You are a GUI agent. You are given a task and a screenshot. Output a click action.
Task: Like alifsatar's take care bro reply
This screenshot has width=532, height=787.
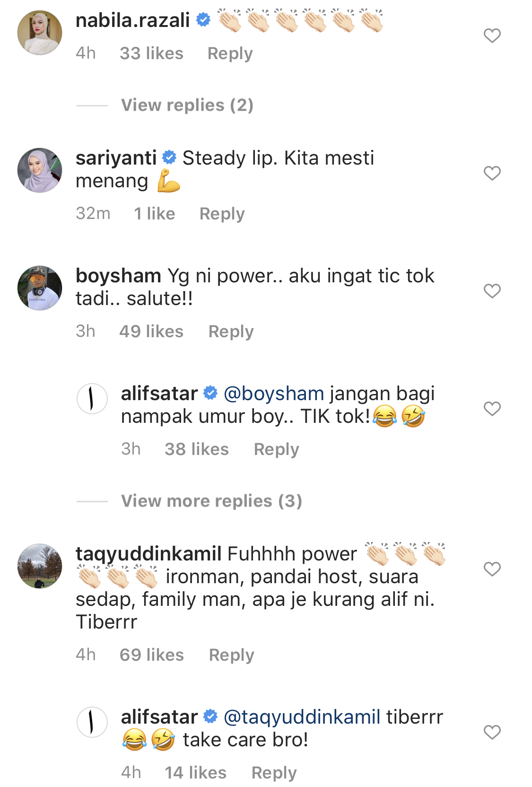pos(492,732)
